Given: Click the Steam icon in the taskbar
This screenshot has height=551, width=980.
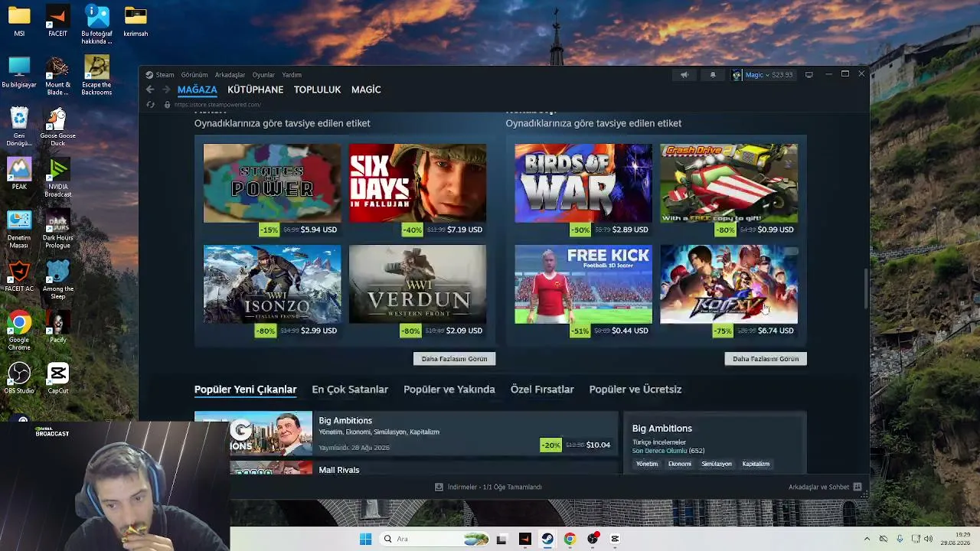Looking at the screenshot, I should point(547,539).
